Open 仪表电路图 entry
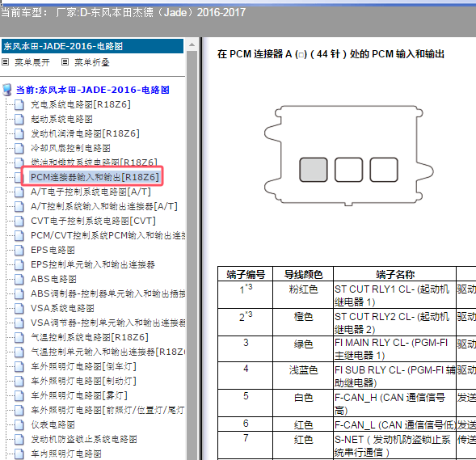 point(53,424)
